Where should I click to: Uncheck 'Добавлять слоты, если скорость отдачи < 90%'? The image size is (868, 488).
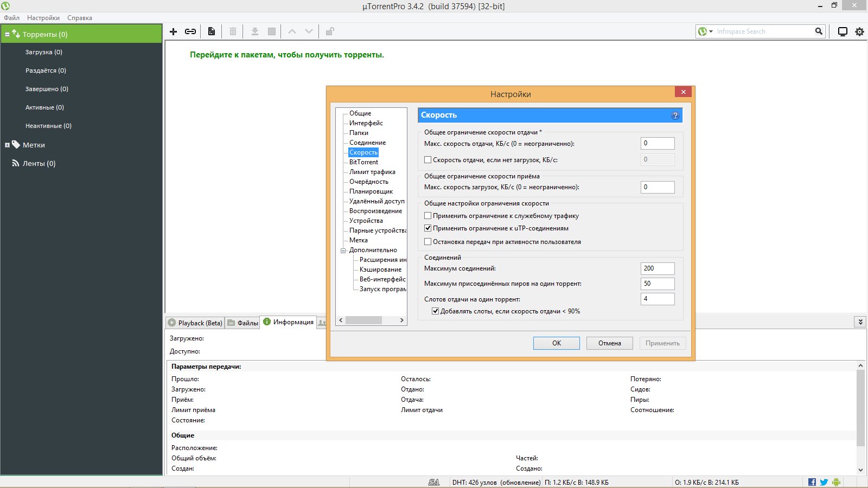pyautogui.click(x=435, y=311)
